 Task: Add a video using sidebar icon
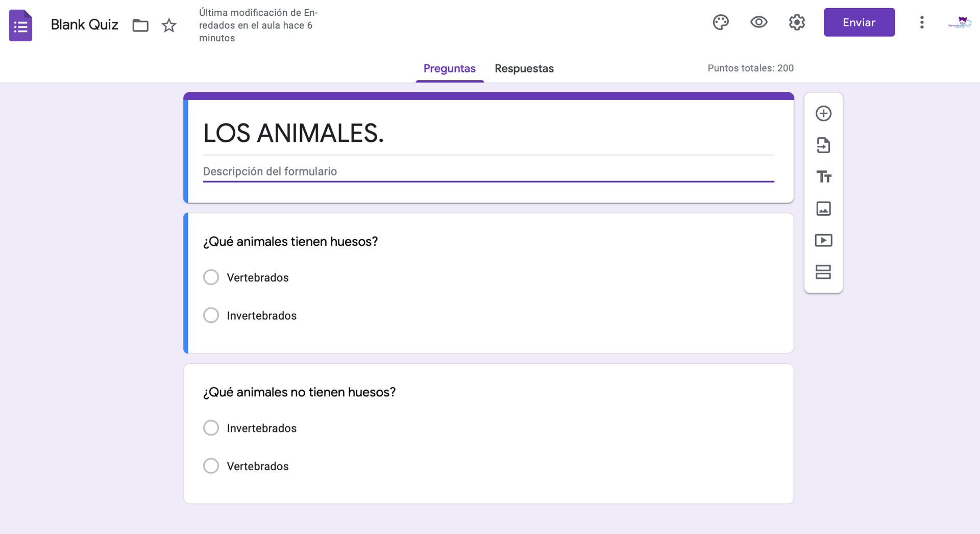click(x=823, y=240)
